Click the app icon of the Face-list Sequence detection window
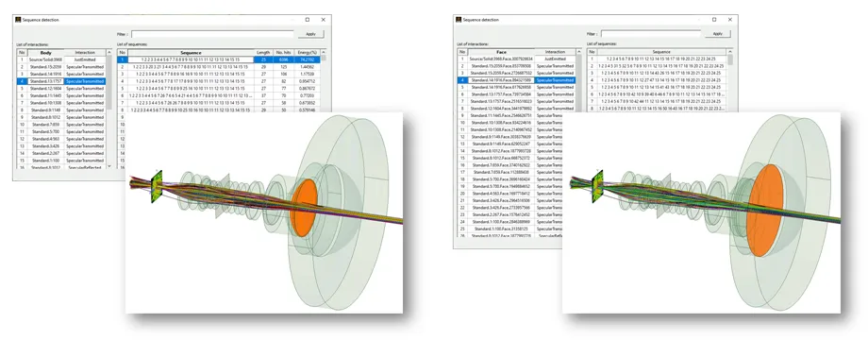The height and width of the screenshot is (340, 868). coord(459,20)
